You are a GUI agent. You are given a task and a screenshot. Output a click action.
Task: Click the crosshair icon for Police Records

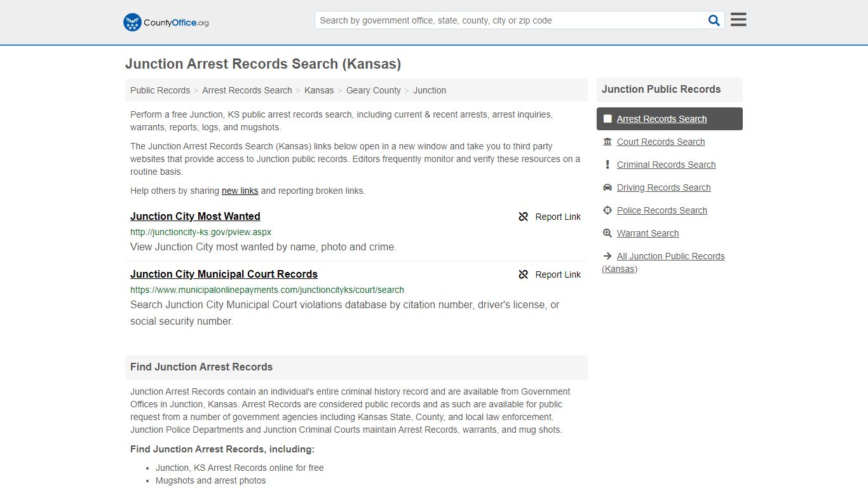(x=607, y=210)
